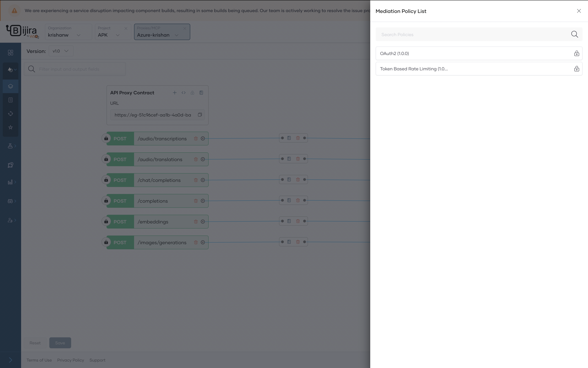Close the Mediation Policy List panel
This screenshot has width=588, height=368.
click(x=579, y=11)
